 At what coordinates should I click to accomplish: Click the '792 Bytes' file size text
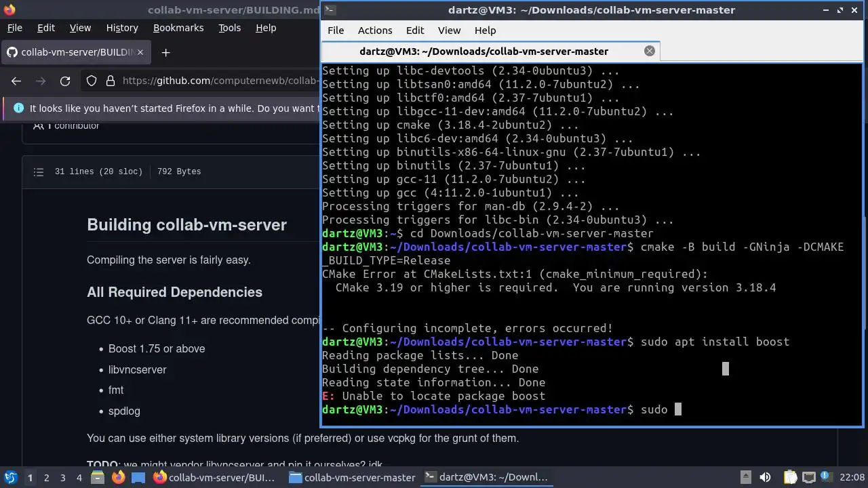(x=179, y=171)
